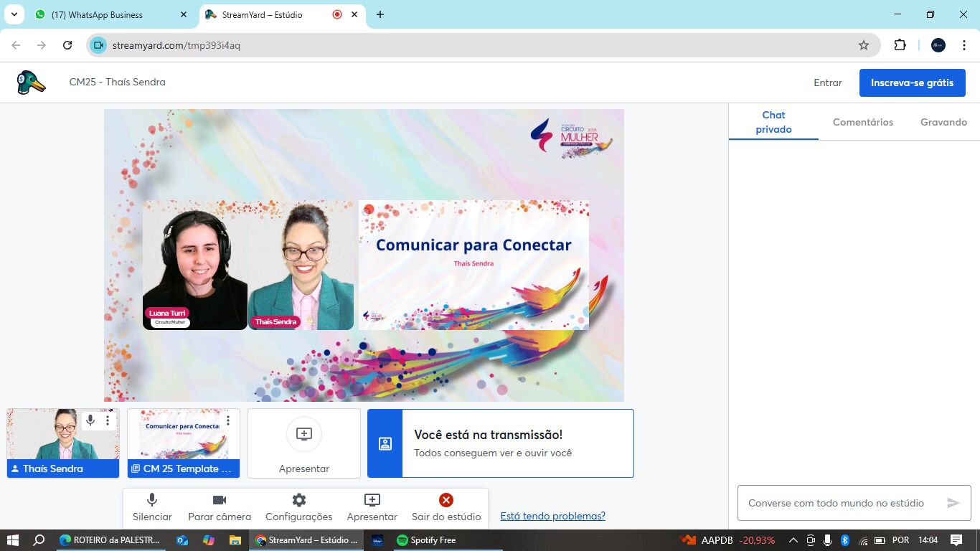Switch to the Gravando tab
This screenshot has height=551, width=980.
[x=943, y=122]
